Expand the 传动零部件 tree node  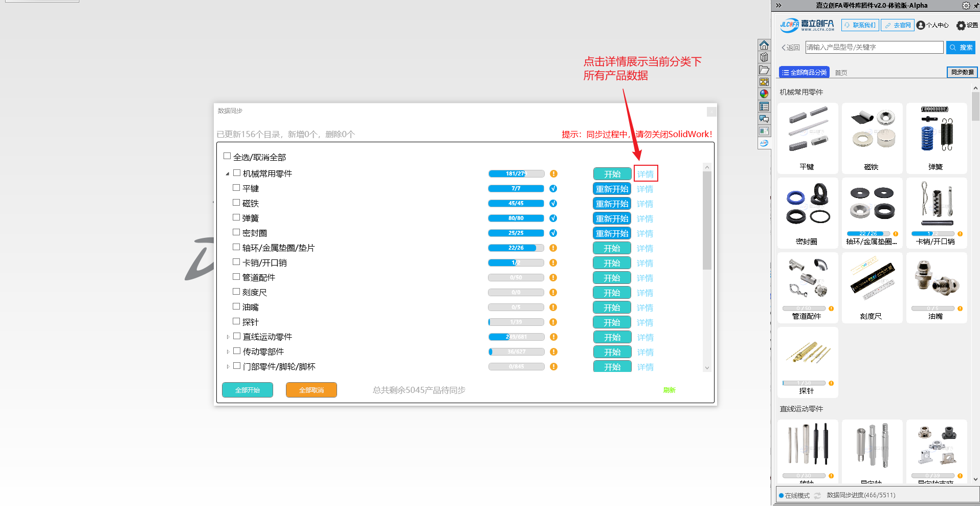tap(228, 352)
